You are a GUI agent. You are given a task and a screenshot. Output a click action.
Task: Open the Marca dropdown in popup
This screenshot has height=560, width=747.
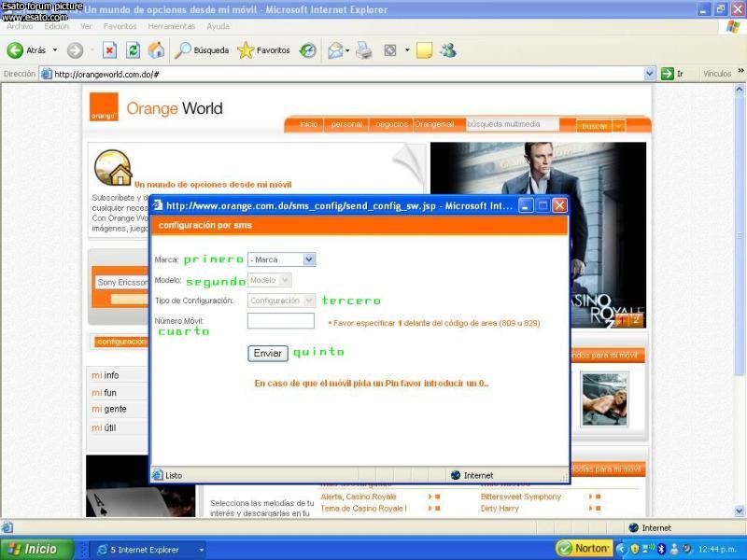281,259
